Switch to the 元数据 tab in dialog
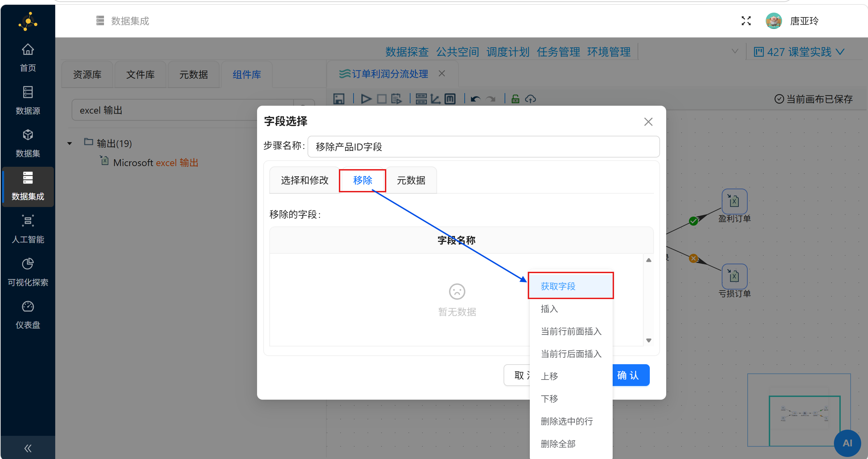Viewport: 868px width, 459px height. tap(411, 180)
